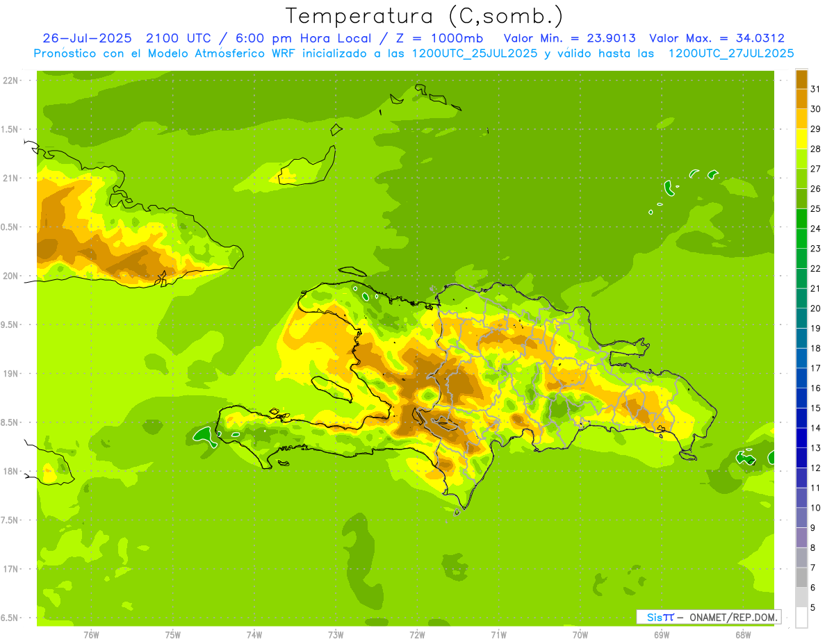Image resolution: width=834 pixels, height=644 pixels.
Task: Click legend value '14'
Action: pyautogui.click(x=816, y=428)
